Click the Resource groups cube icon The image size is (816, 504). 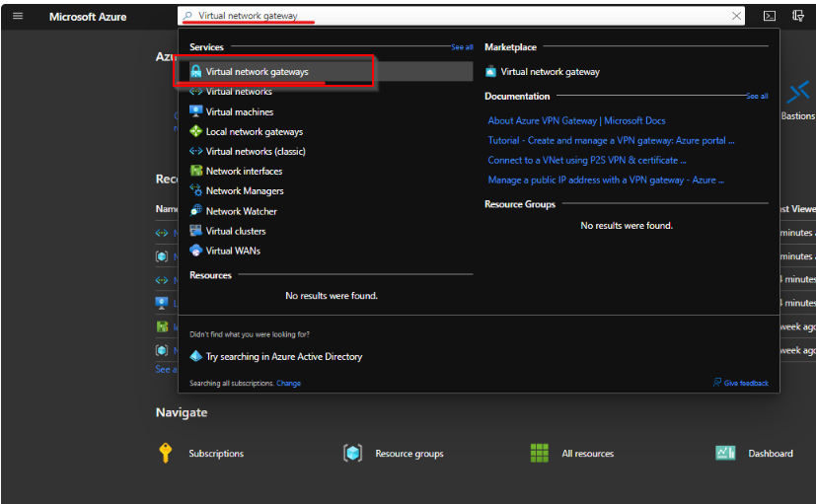click(x=352, y=453)
